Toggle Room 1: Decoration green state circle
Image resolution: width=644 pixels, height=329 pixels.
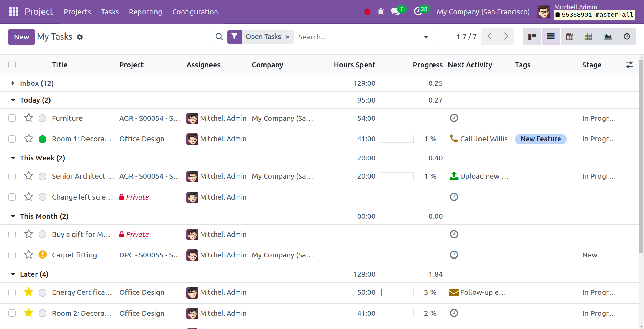click(x=43, y=139)
